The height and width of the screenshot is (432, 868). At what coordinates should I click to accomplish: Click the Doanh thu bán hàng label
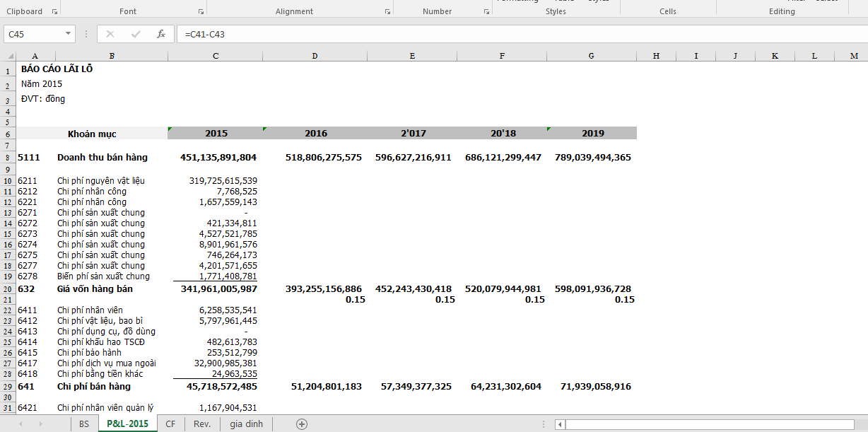click(102, 158)
